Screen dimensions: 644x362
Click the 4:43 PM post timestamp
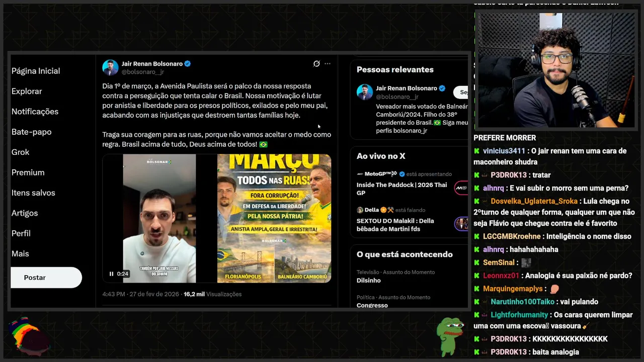click(x=141, y=294)
